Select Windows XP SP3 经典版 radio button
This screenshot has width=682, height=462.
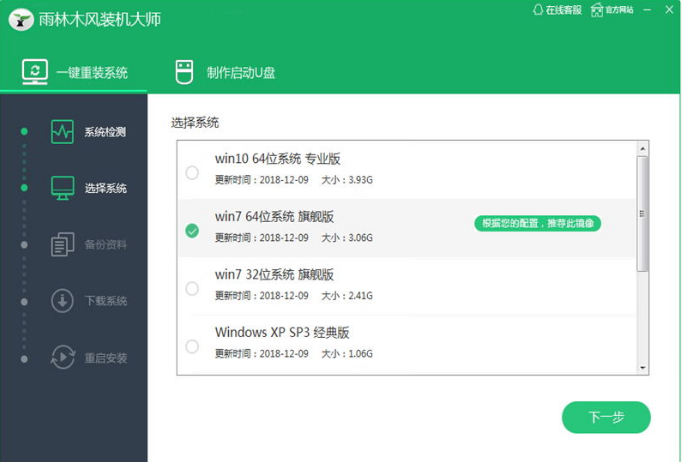[x=192, y=347]
